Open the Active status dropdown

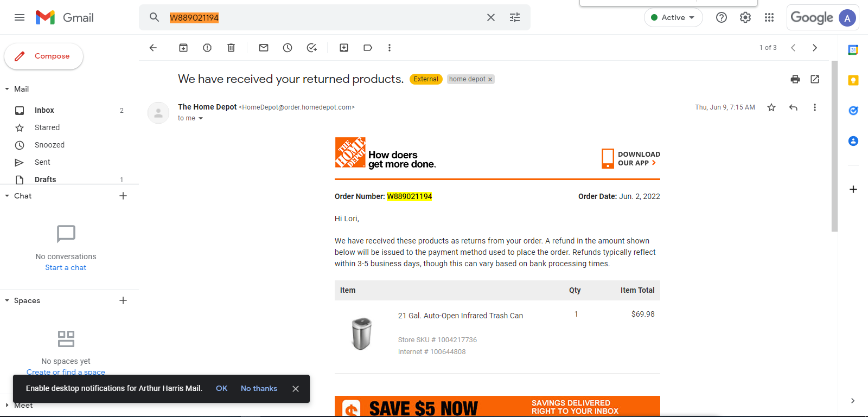point(673,17)
